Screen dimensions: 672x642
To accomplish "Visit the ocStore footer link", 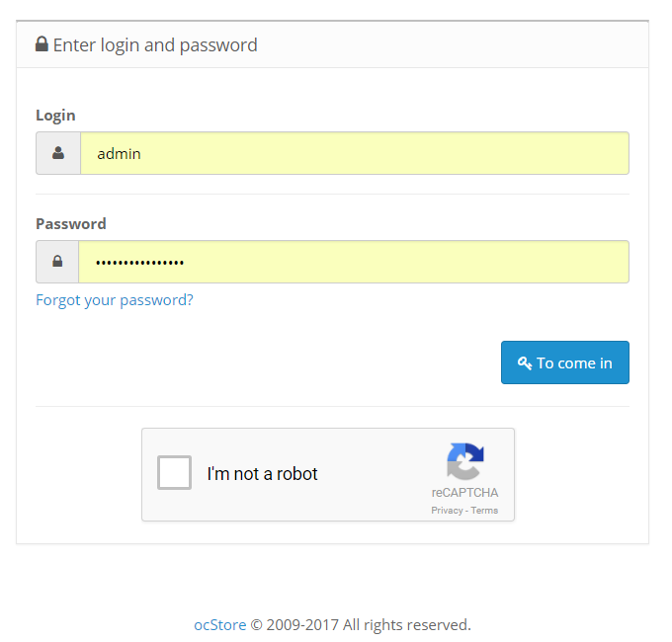I will point(220,625).
